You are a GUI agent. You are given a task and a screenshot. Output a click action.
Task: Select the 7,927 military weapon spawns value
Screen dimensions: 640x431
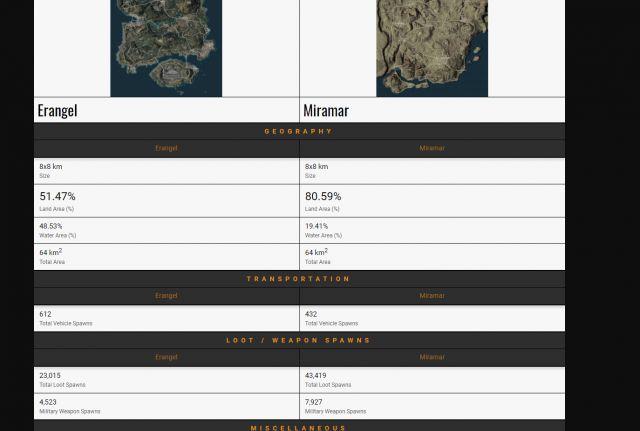(313, 402)
